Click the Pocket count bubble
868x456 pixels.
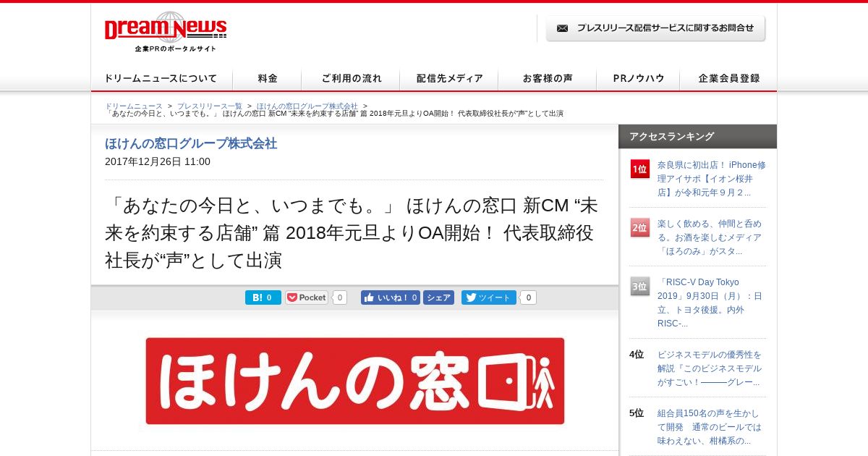[x=340, y=297]
